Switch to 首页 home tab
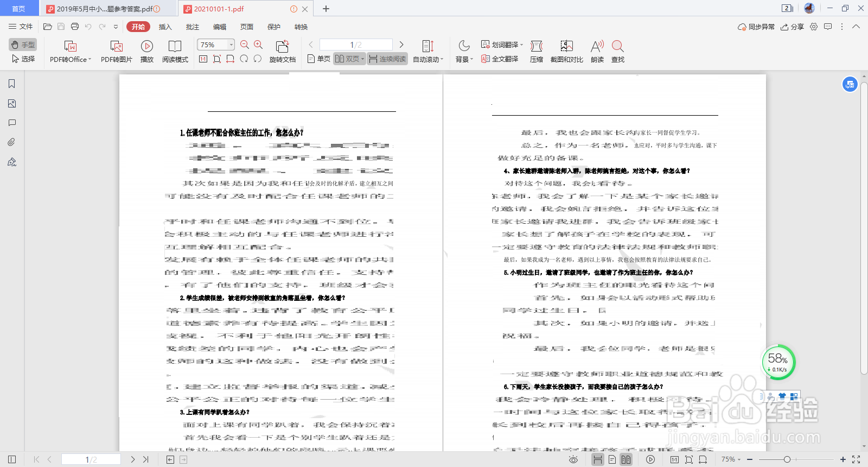The height and width of the screenshot is (467, 868). [x=19, y=9]
